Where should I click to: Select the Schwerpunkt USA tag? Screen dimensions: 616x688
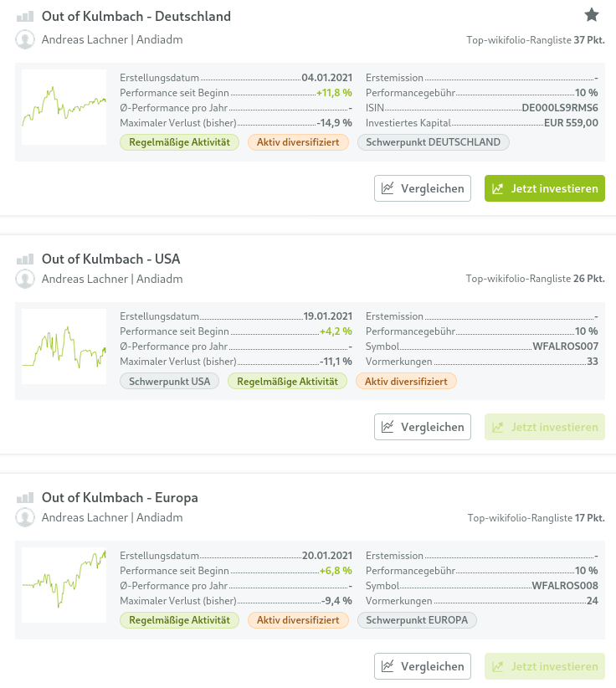[170, 382]
